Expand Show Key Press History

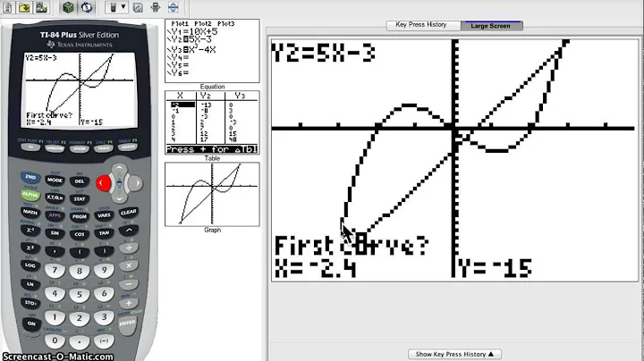pos(454,354)
